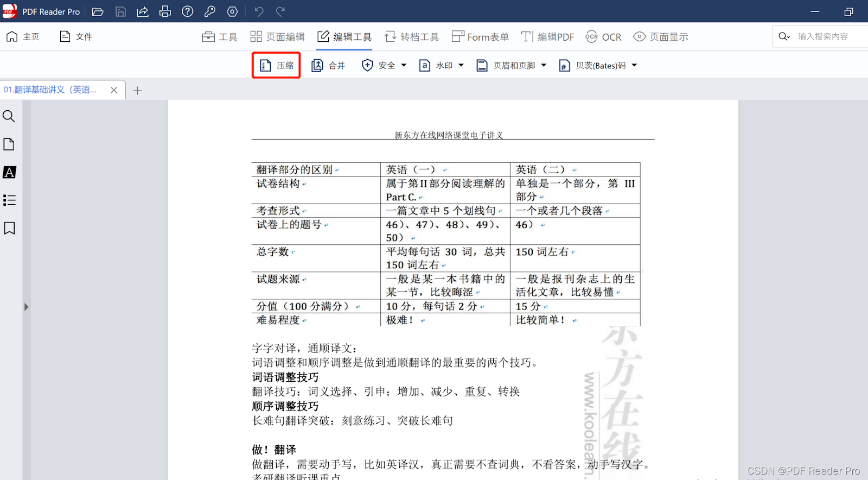The height and width of the screenshot is (480, 868).
Task: Undo the last action
Action: pyautogui.click(x=259, y=11)
